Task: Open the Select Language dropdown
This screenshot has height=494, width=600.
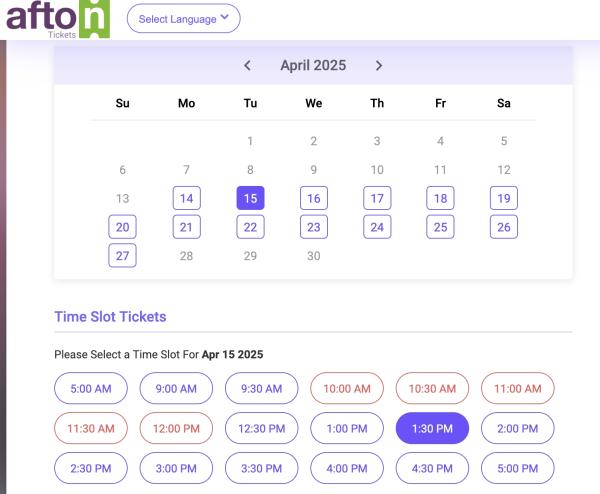Action: tap(183, 18)
